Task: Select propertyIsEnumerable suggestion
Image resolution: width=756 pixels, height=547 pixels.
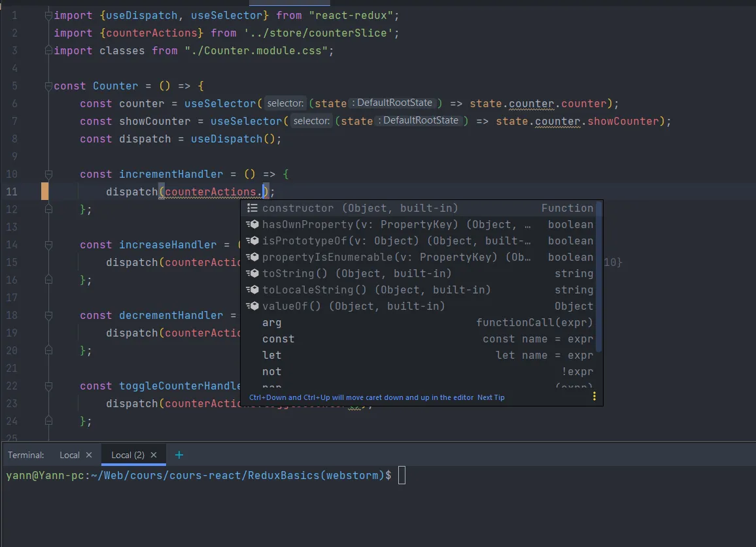Action: pos(419,257)
